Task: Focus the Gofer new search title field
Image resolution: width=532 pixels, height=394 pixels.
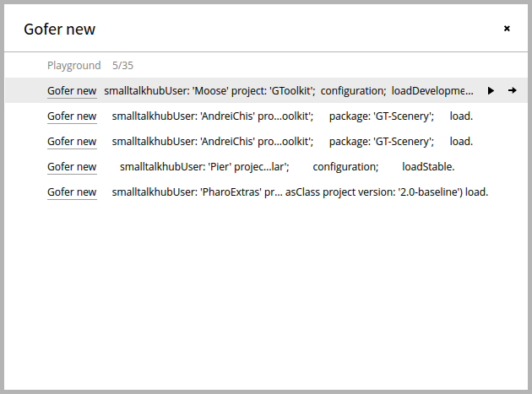Action: click(x=59, y=30)
